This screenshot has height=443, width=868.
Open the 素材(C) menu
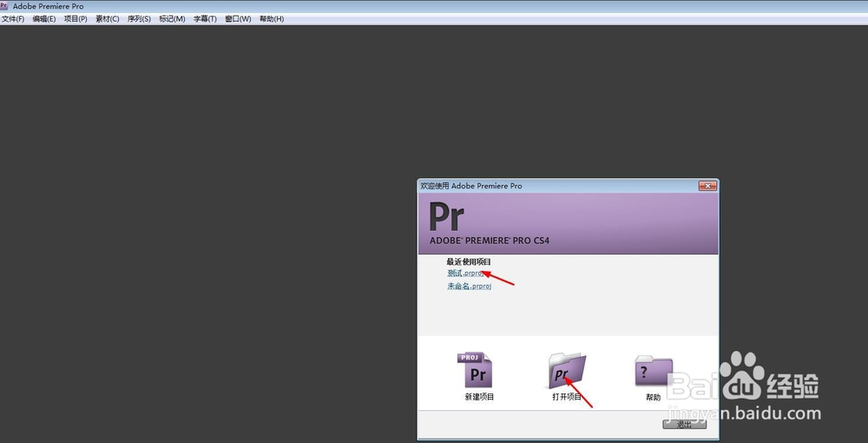(x=108, y=19)
